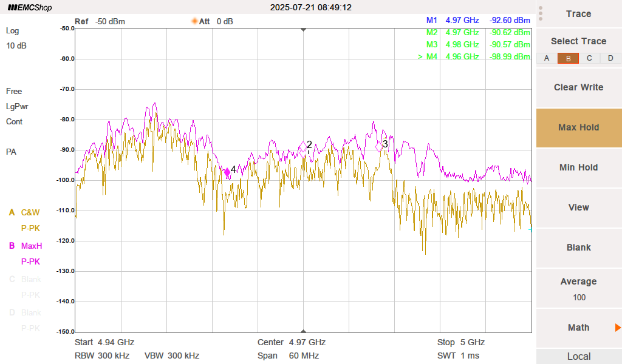Click marker 2 diamond on trace
Viewport: 622px width, 364px height.
[302, 146]
